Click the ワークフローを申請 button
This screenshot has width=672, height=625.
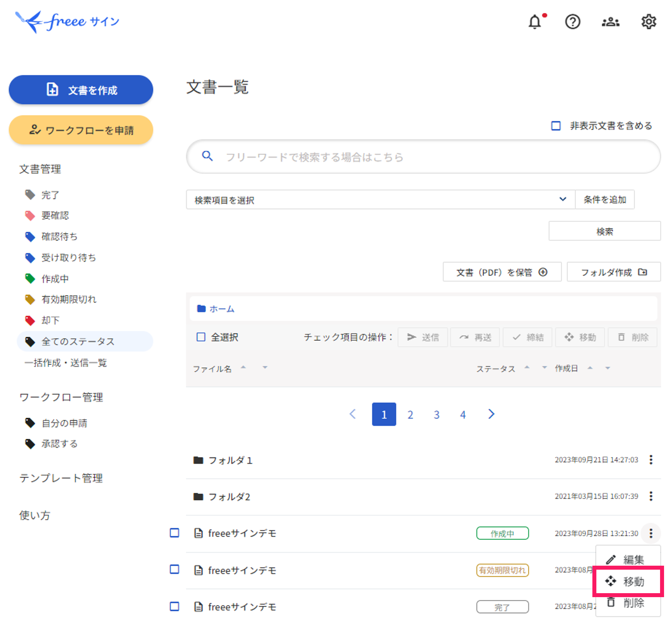(x=81, y=130)
